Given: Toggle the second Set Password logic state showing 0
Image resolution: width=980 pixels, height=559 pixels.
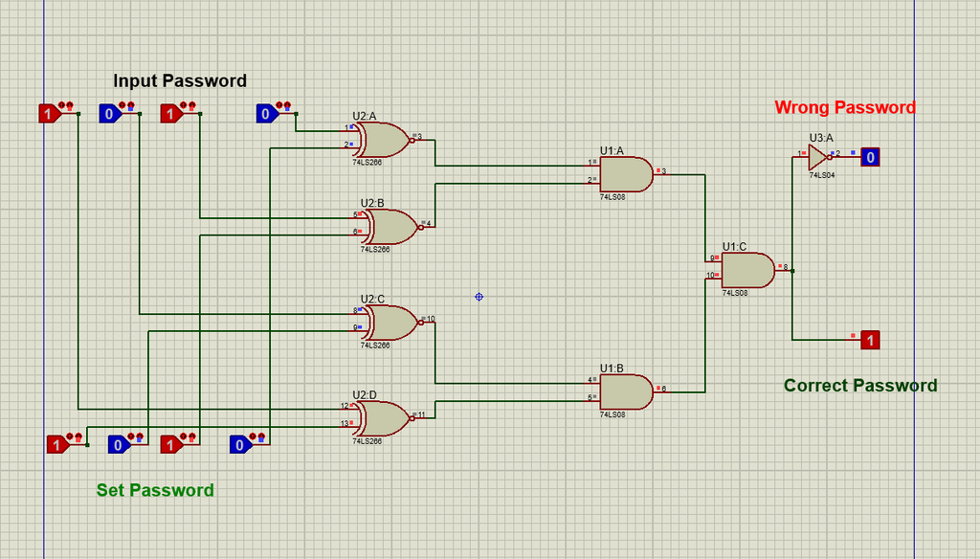Looking at the screenshot, I should pyautogui.click(x=120, y=444).
